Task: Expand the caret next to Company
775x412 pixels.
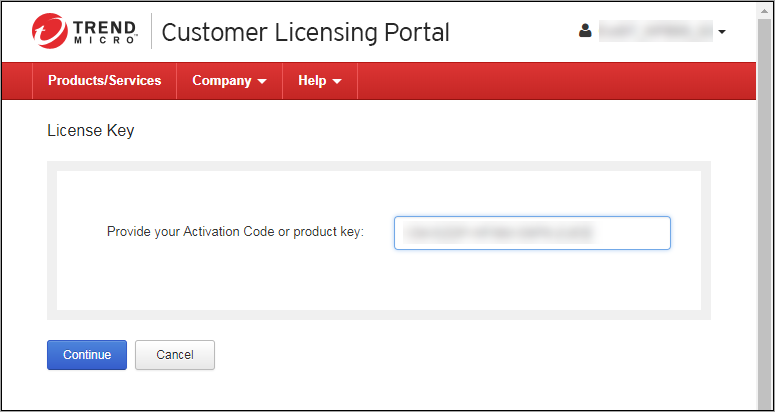Action: (262, 82)
